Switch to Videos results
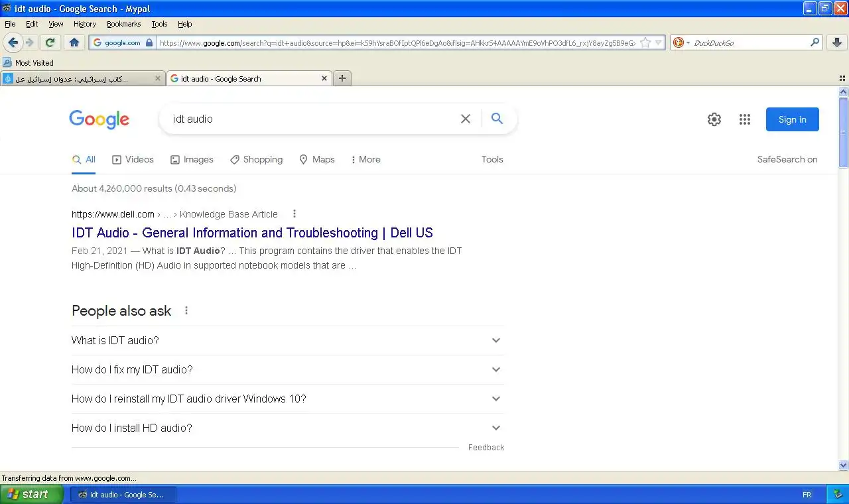 point(133,159)
